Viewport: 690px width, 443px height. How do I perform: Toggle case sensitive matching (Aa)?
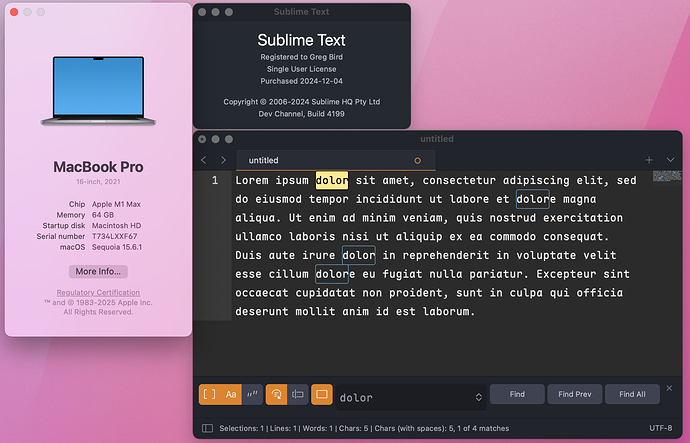point(231,395)
